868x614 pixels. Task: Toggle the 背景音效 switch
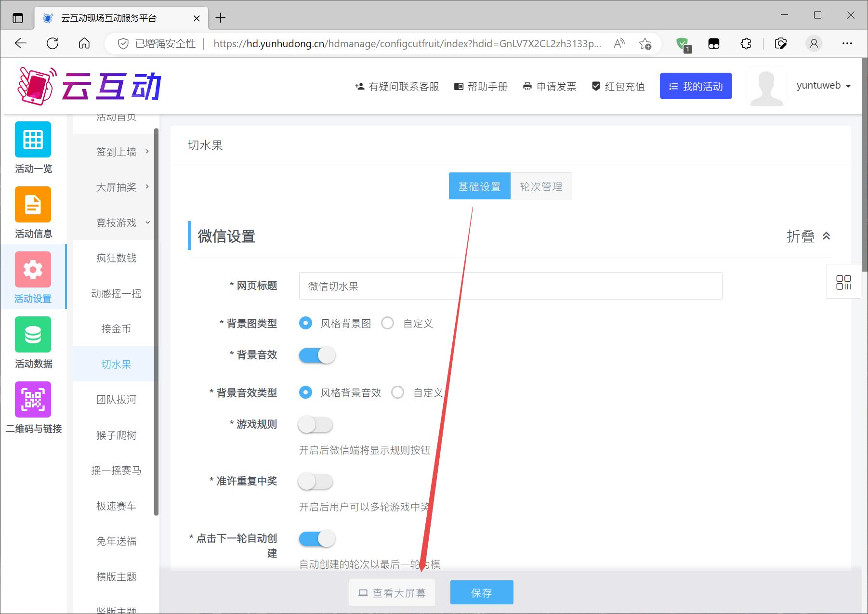point(317,355)
